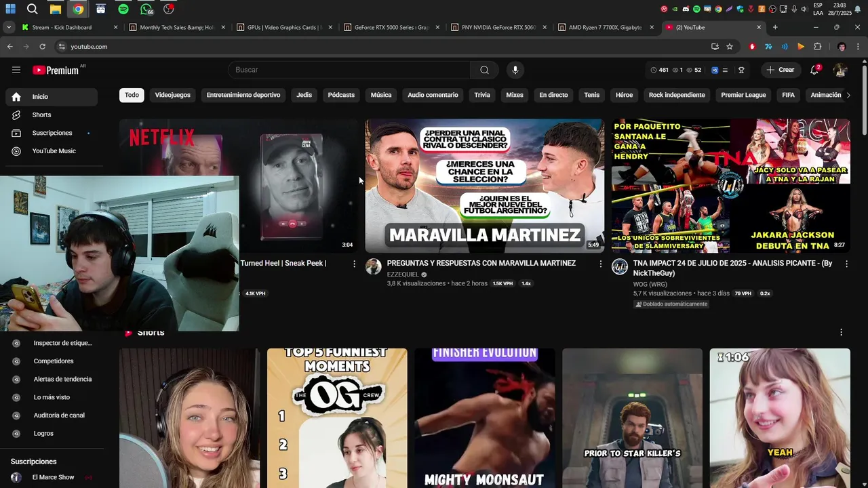Click the Discord tray icon
The width and height of the screenshot is (868, 488).
tap(686, 9)
